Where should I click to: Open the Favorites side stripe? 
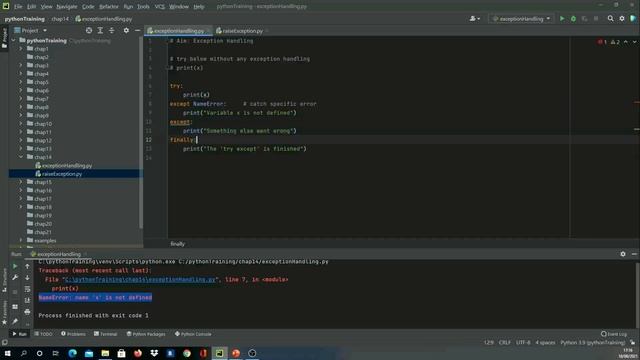point(4,313)
